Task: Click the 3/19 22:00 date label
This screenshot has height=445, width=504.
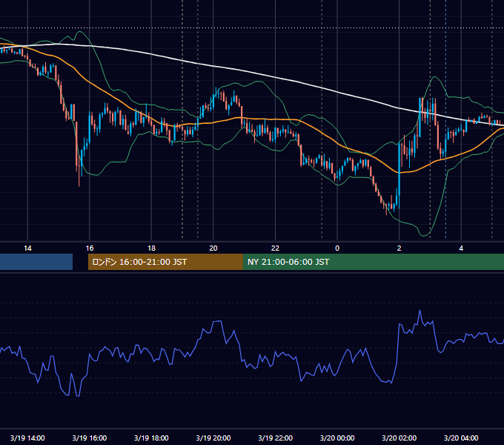Action: point(275,438)
